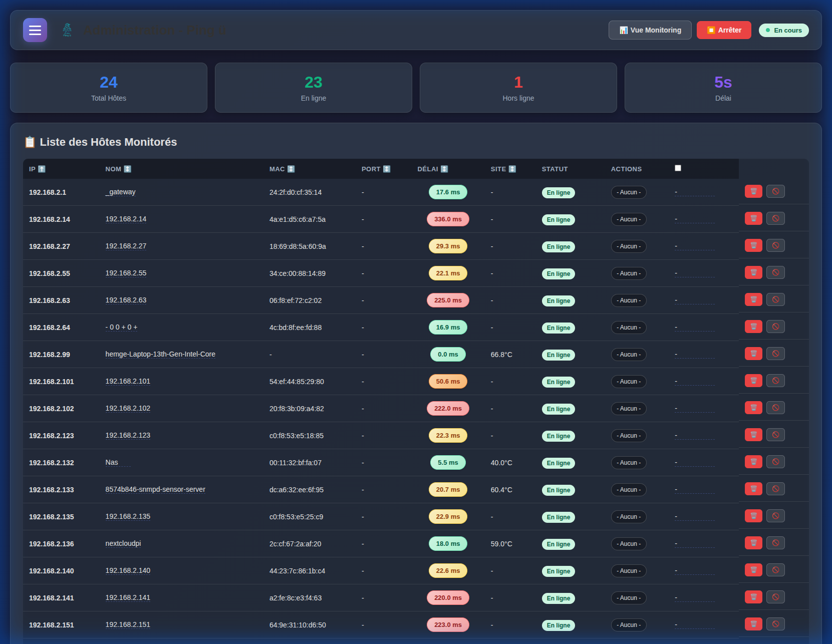Open the - Aucun - dropdown for Nas

point(629,462)
